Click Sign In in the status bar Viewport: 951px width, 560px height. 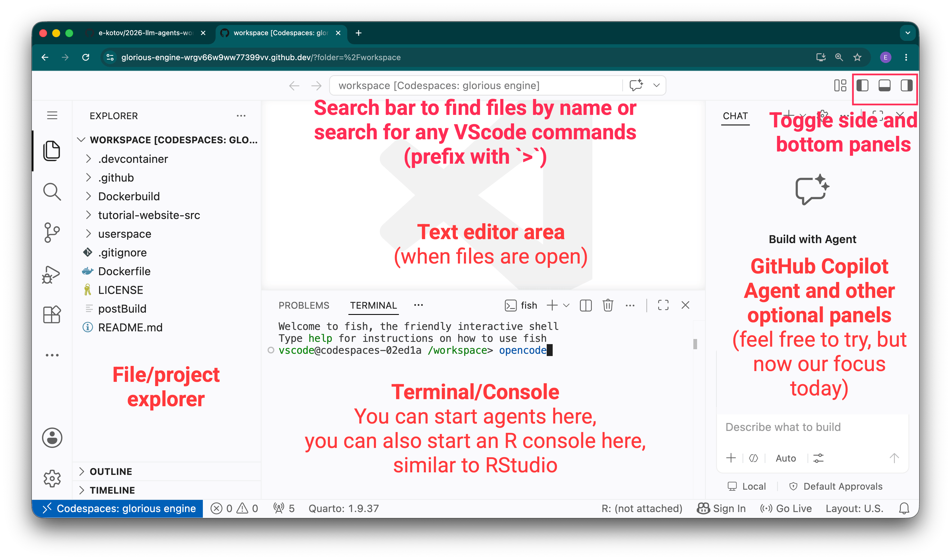click(x=721, y=508)
